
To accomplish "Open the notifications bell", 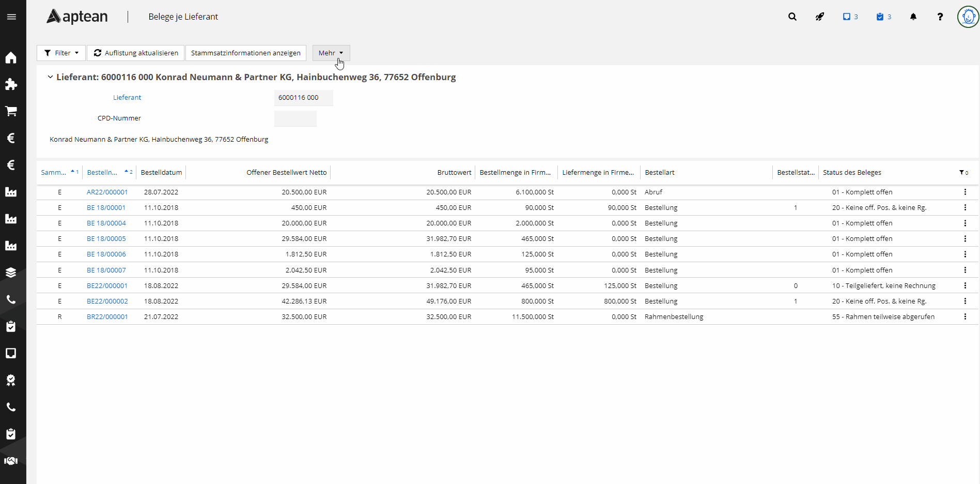I will (x=913, y=17).
